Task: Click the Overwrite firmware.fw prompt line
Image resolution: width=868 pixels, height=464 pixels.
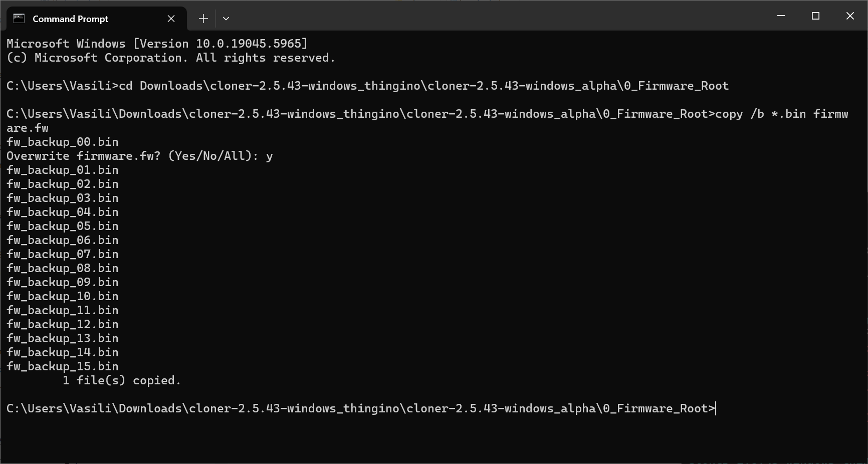Action: click(139, 156)
